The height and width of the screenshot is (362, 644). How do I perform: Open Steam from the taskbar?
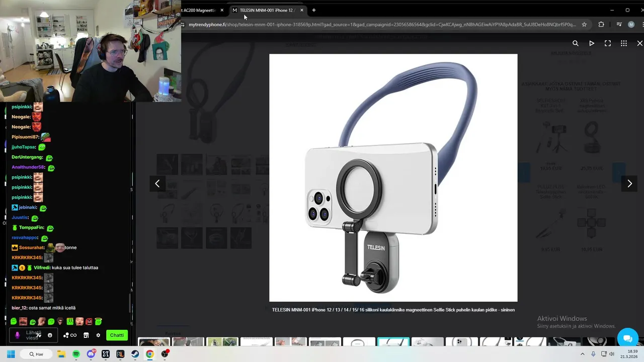tap(135, 354)
